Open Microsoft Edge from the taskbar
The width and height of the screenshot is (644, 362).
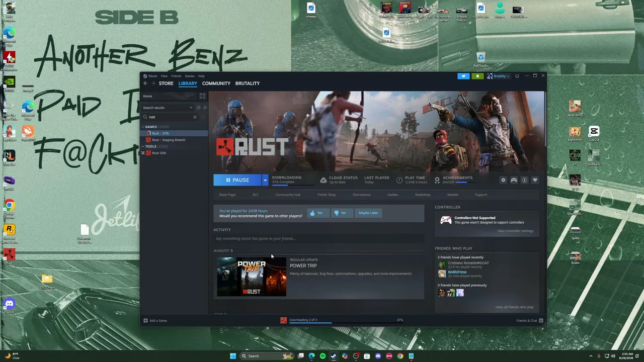(x=311, y=356)
